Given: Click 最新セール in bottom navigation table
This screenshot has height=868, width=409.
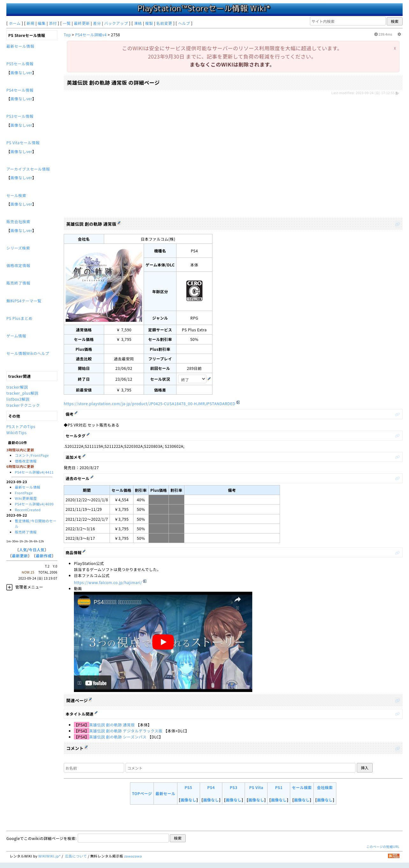Looking at the screenshot, I should click(x=165, y=794).
